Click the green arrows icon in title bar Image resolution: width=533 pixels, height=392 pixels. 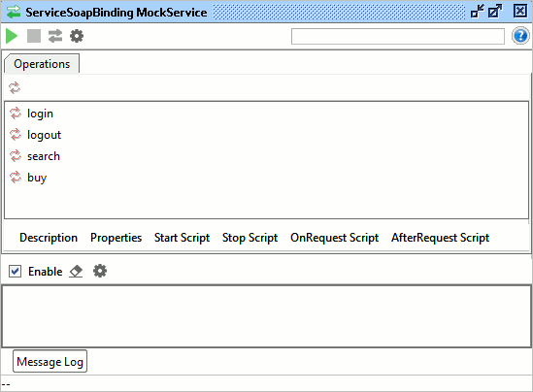pos(14,12)
